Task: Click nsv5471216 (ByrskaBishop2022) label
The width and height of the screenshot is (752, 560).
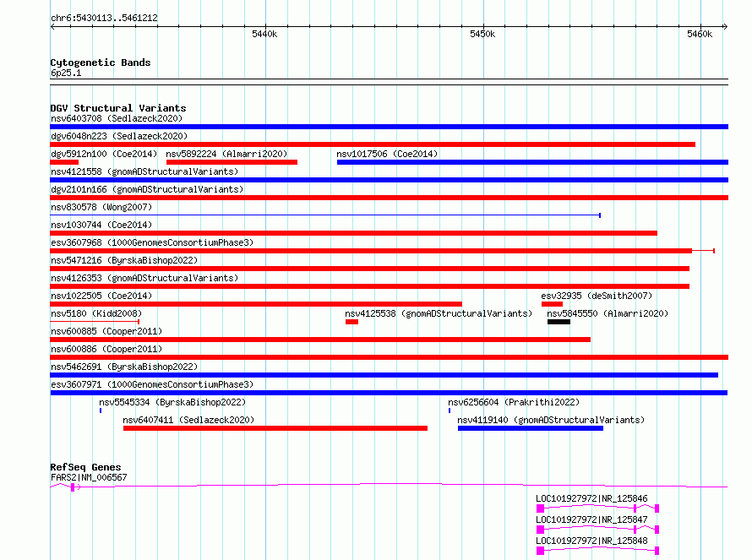Action: 124,260
